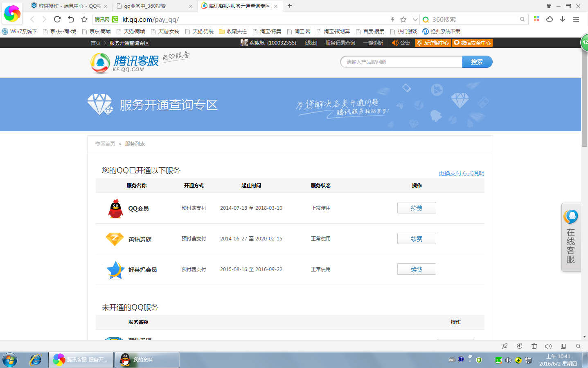Reload the page with the refresh icon
Image resolution: width=588 pixels, height=368 pixels.
(57, 19)
